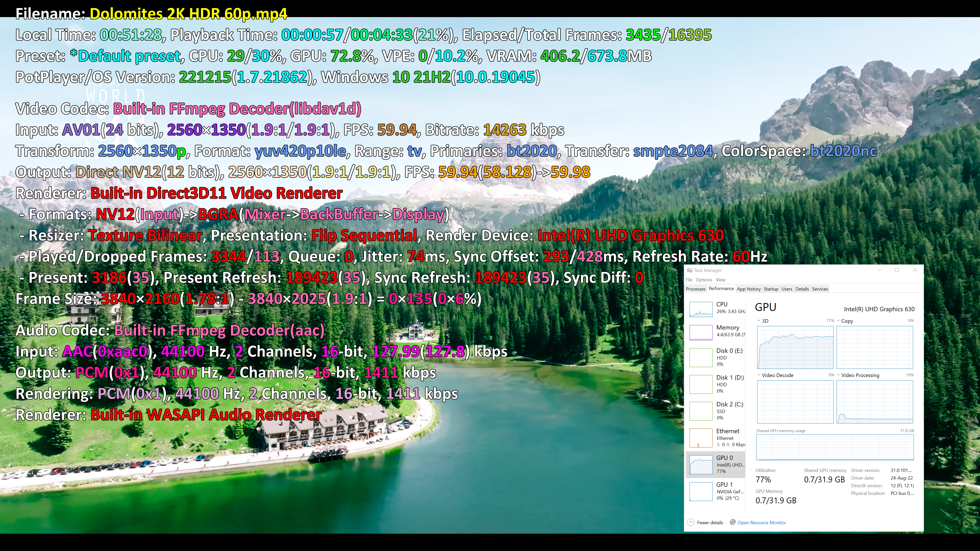Select the Memory graph thumbnail

pyautogui.click(x=700, y=332)
